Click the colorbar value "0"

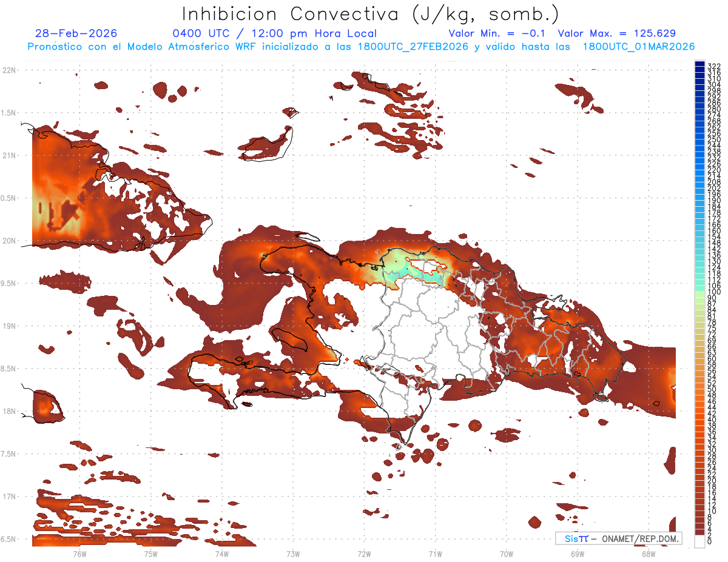point(710,541)
